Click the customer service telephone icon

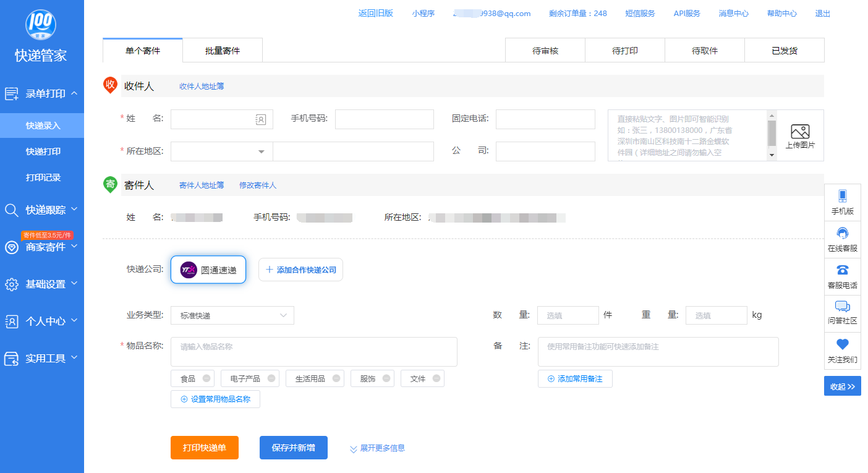tap(842, 270)
